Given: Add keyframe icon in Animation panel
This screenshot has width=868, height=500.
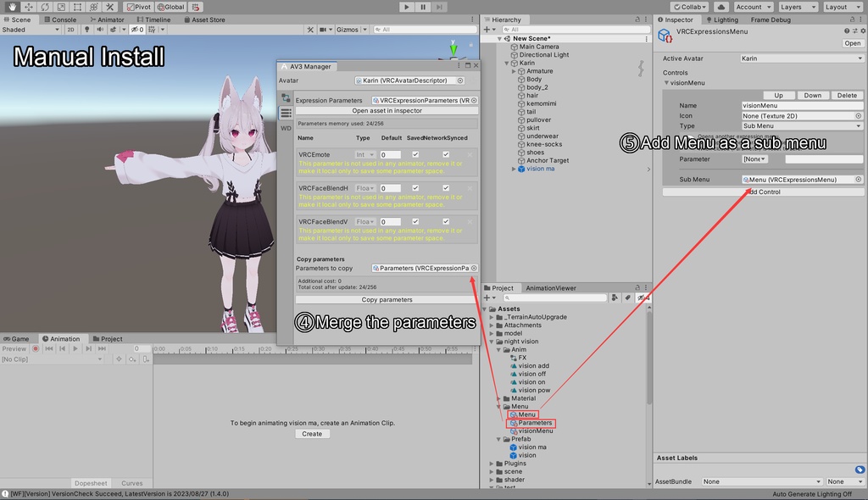Looking at the screenshot, I should click(132, 359).
